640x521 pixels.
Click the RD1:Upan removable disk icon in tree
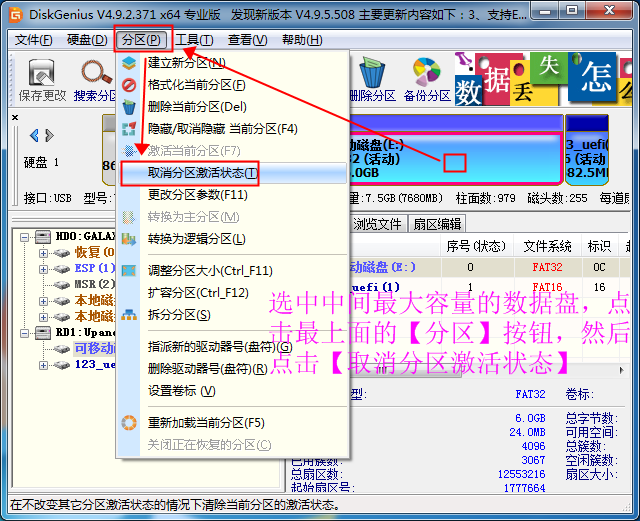click(x=43, y=333)
